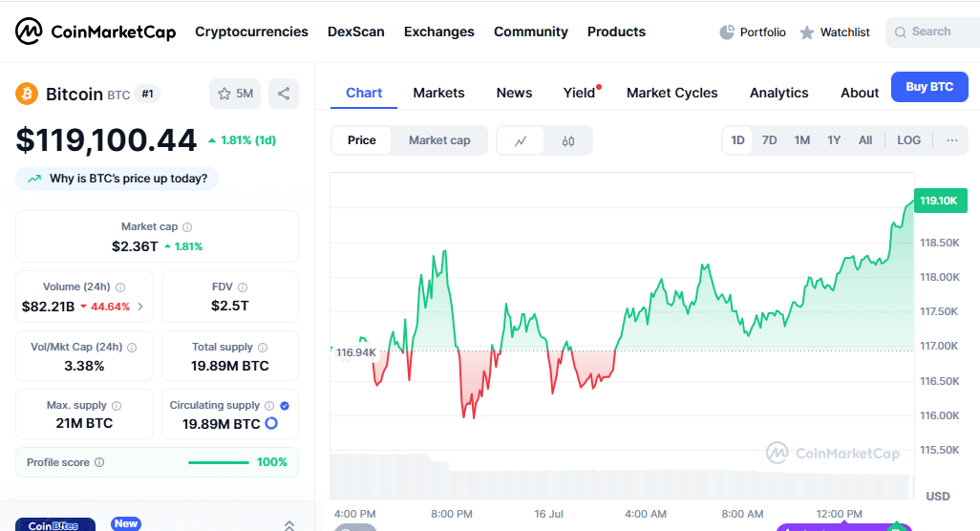This screenshot has height=531, width=980.
Task: Expand the Volume (24h) chevron arrow
Action: point(140,307)
